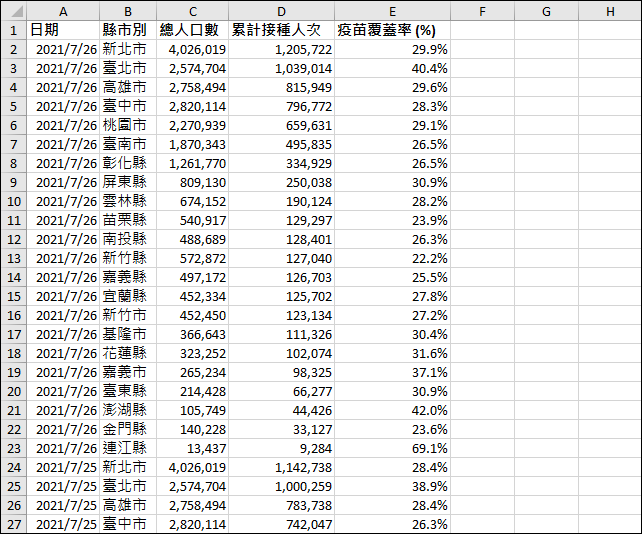The image size is (642, 534).
Task: Click the 日期 header cell
Action: pos(63,30)
